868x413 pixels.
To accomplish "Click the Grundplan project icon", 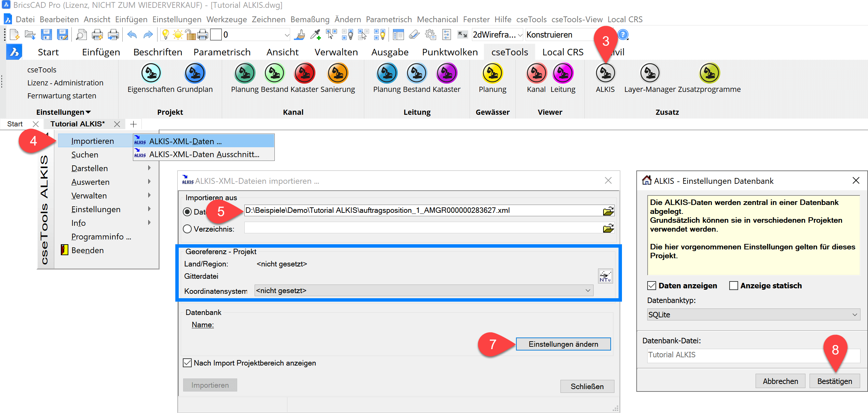I will pos(195,73).
